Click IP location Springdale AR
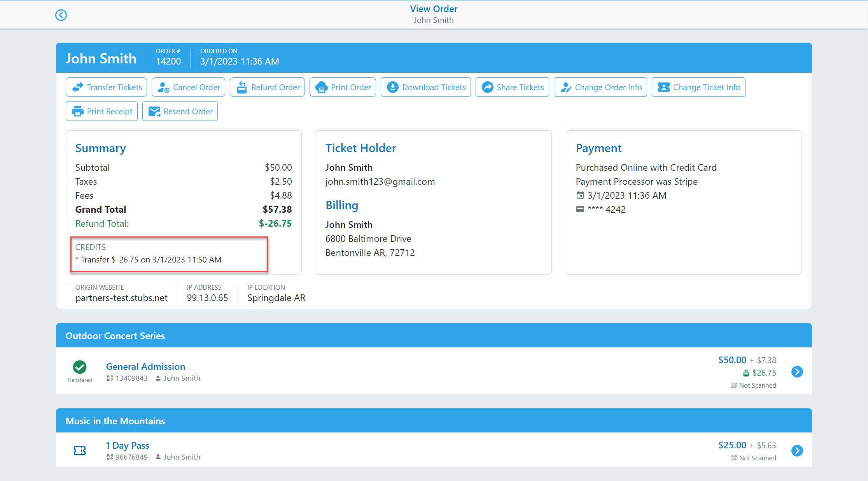868x481 pixels. pos(276,298)
